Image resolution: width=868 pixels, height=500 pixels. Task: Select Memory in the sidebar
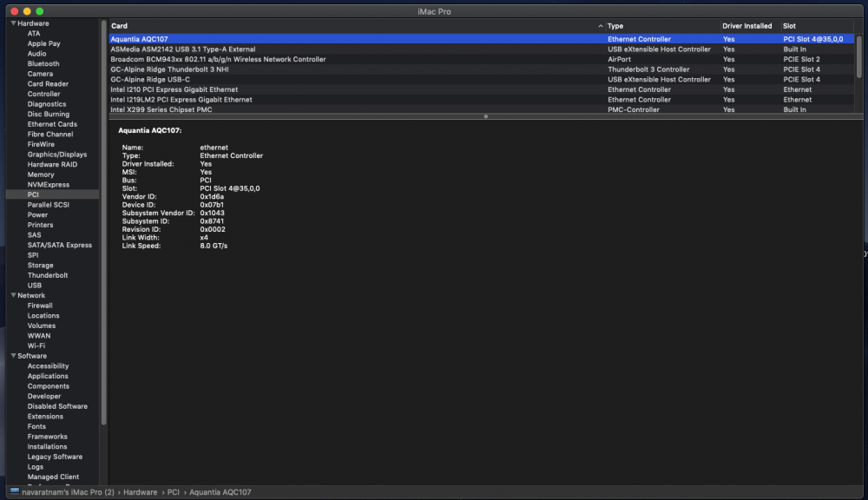[x=41, y=174]
